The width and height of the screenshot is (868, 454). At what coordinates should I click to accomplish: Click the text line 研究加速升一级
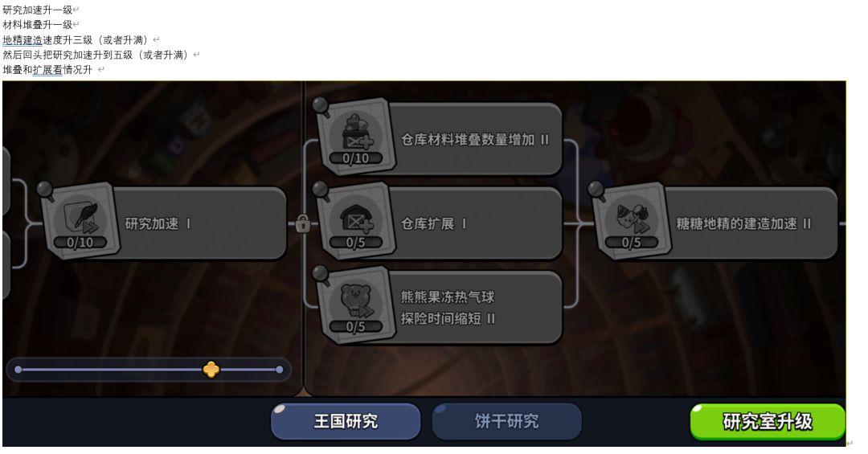(x=38, y=10)
